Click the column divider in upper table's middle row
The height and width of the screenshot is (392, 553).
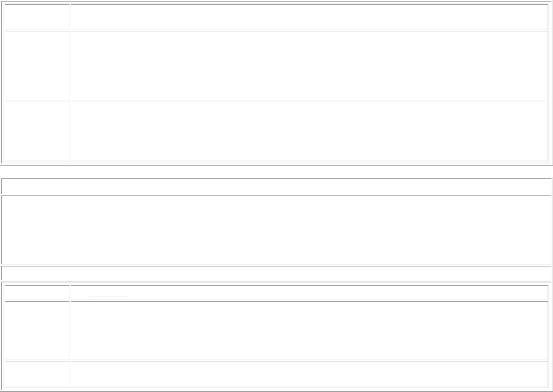[x=70, y=66]
